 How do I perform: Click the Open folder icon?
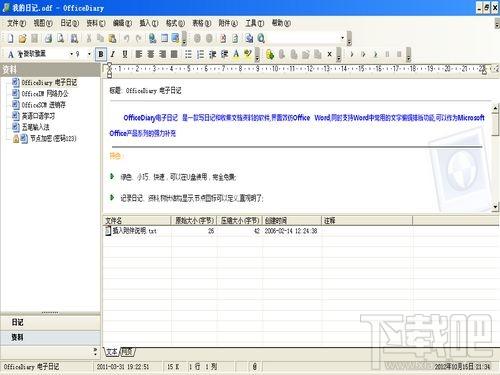tap(22, 39)
